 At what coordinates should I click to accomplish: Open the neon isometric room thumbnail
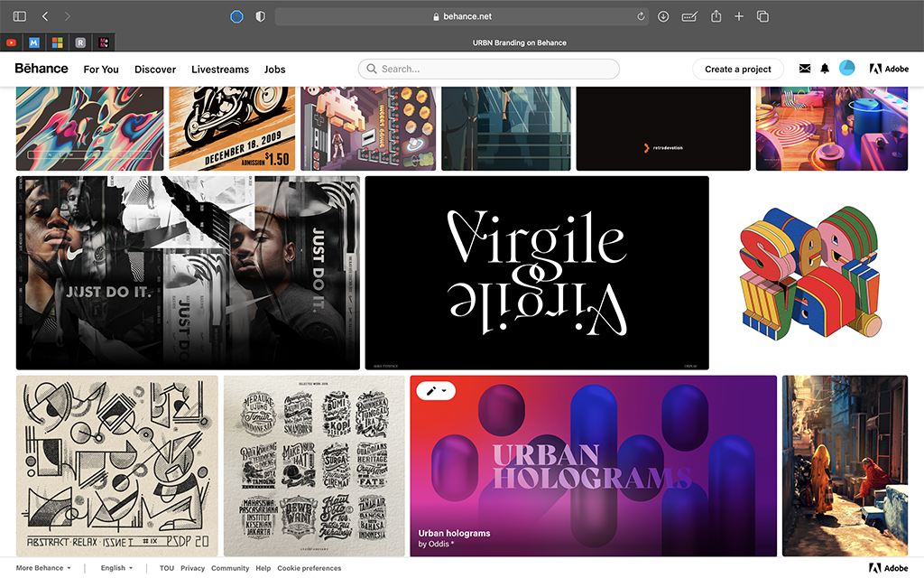(832, 128)
